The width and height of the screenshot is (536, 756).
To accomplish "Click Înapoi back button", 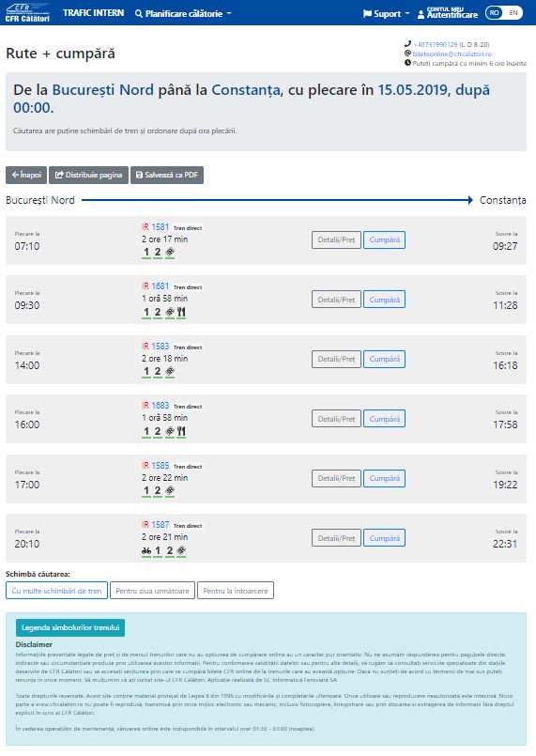I will click(26, 175).
